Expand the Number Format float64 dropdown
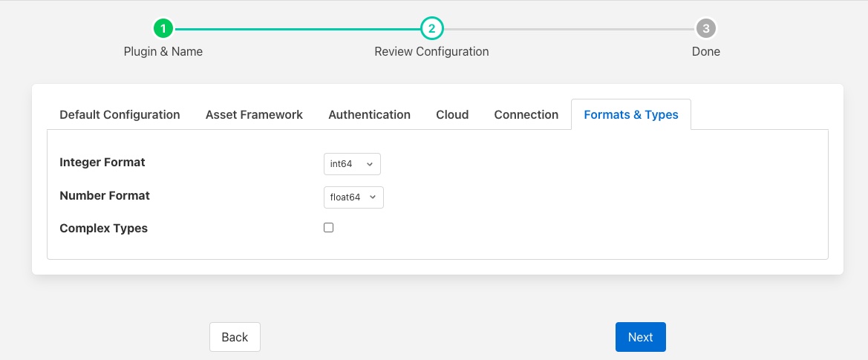The height and width of the screenshot is (360, 868). (353, 197)
